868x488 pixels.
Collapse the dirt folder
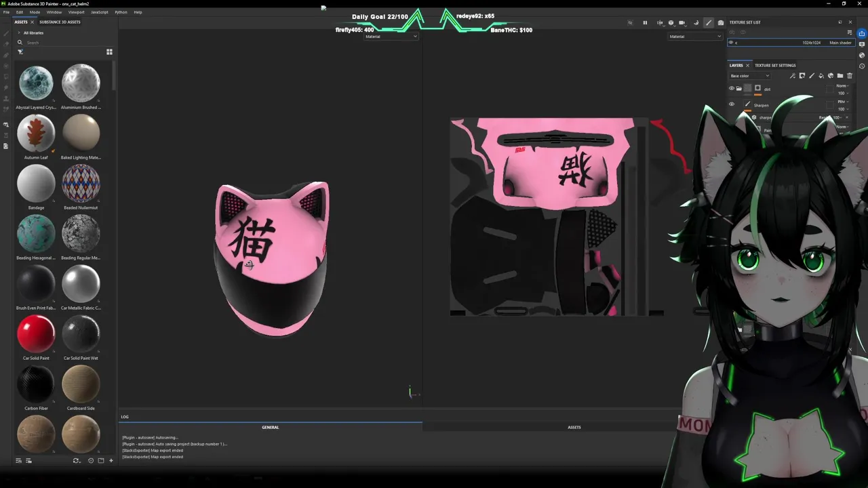[x=739, y=88]
